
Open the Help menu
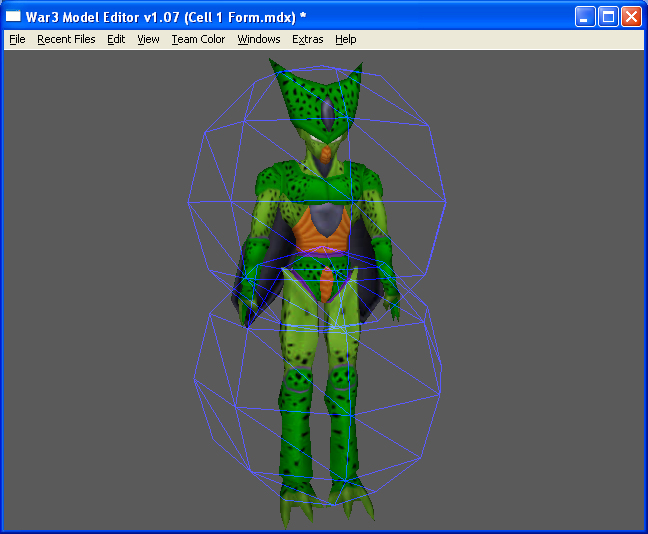tap(346, 39)
